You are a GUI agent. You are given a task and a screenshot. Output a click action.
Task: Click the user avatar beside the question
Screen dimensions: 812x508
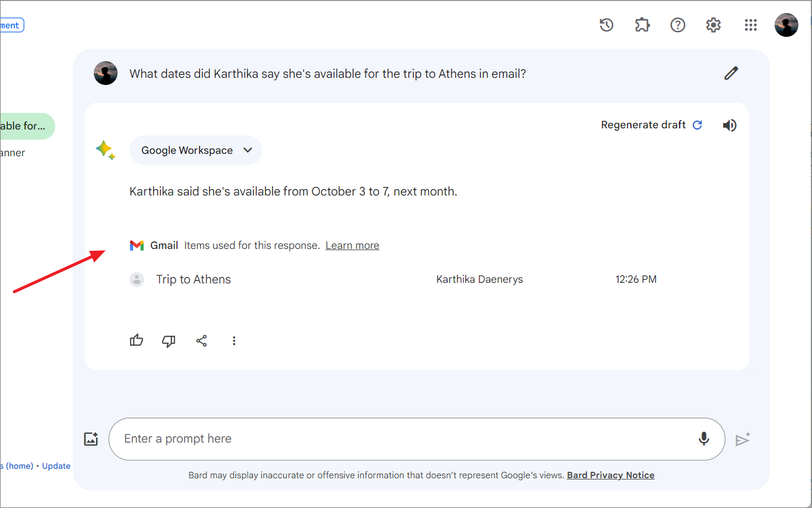coord(106,73)
